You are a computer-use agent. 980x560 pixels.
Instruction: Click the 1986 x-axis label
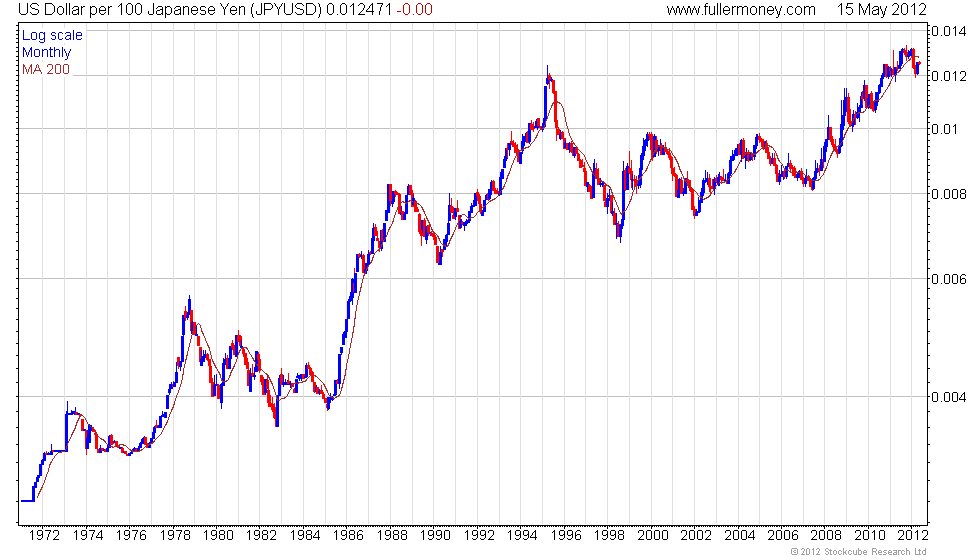pos(348,536)
